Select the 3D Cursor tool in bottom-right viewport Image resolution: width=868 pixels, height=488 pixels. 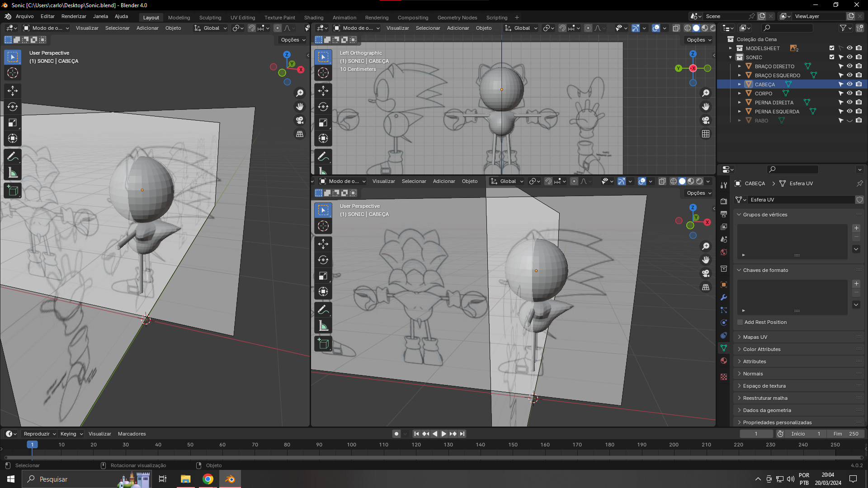pyautogui.click(x=323, y=226)
